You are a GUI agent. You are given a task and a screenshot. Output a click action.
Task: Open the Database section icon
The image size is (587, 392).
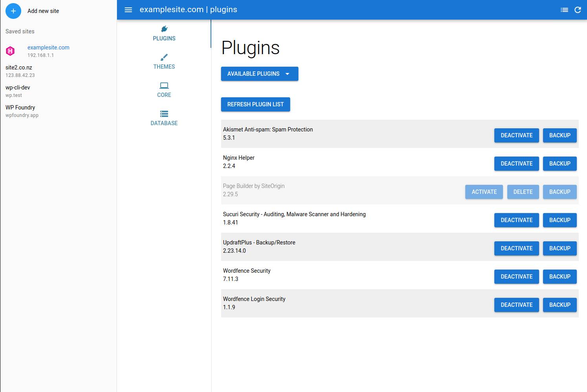(x=164, y=113)
